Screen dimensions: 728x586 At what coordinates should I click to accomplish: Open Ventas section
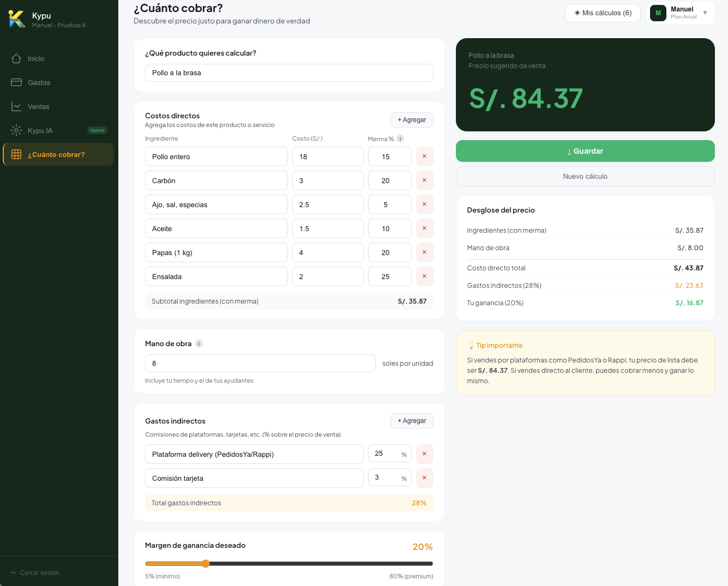[x=58, y=106]
